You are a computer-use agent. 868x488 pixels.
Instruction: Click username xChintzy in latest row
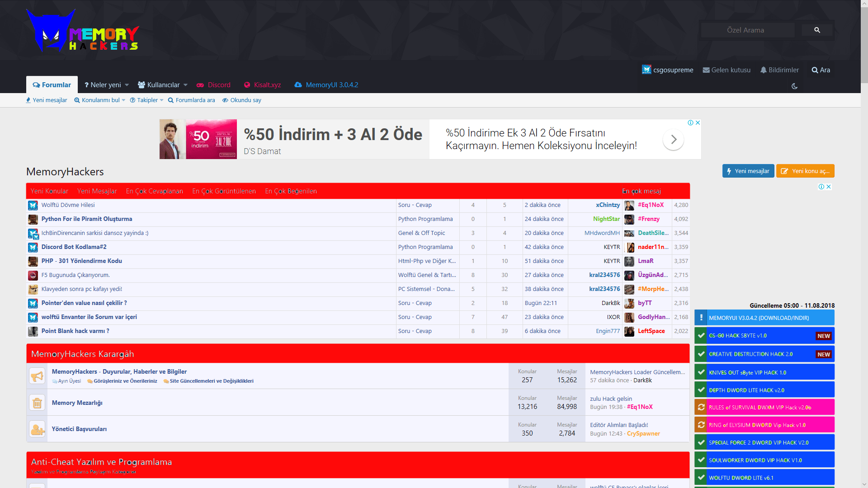pyautogui.click(x=608, y=205)
